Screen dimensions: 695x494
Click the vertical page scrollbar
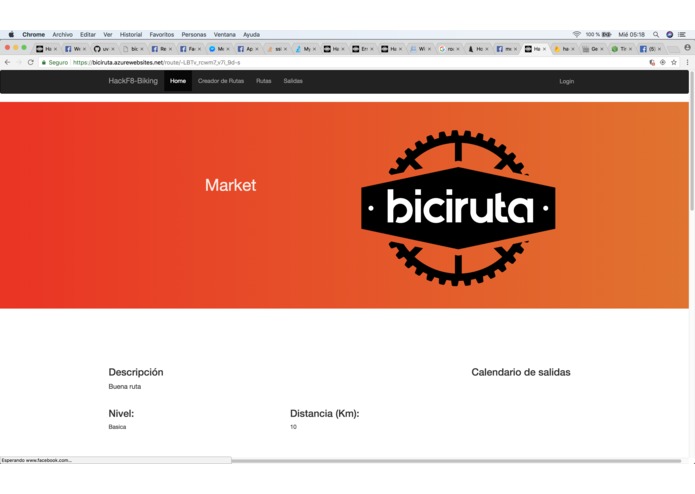point(692,142)
